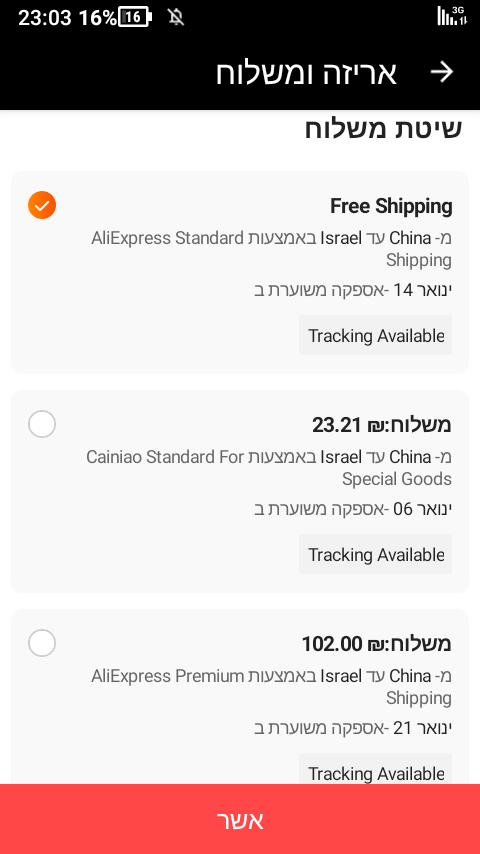Viewport: 480px width, 854px height.
Task: Tap the AliExpress Standard Shipping description
Action: tap(271, 249)
